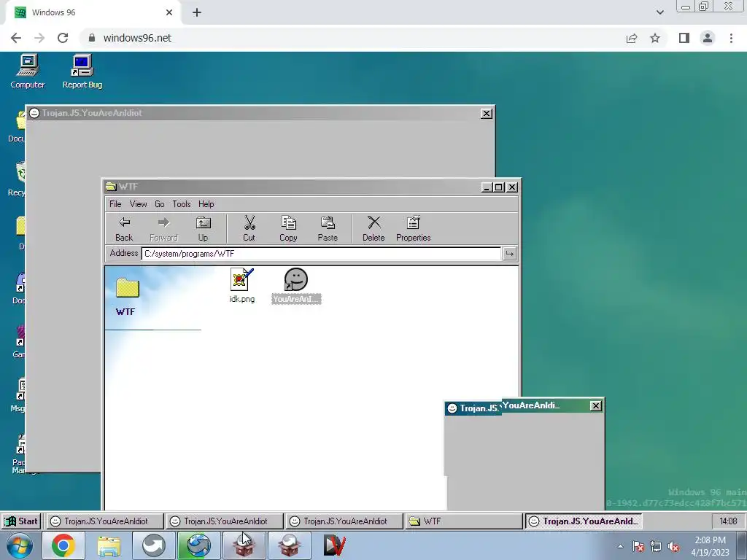Open the Help menu
Viewport: 747px width, 560px height.
point(206,204)
